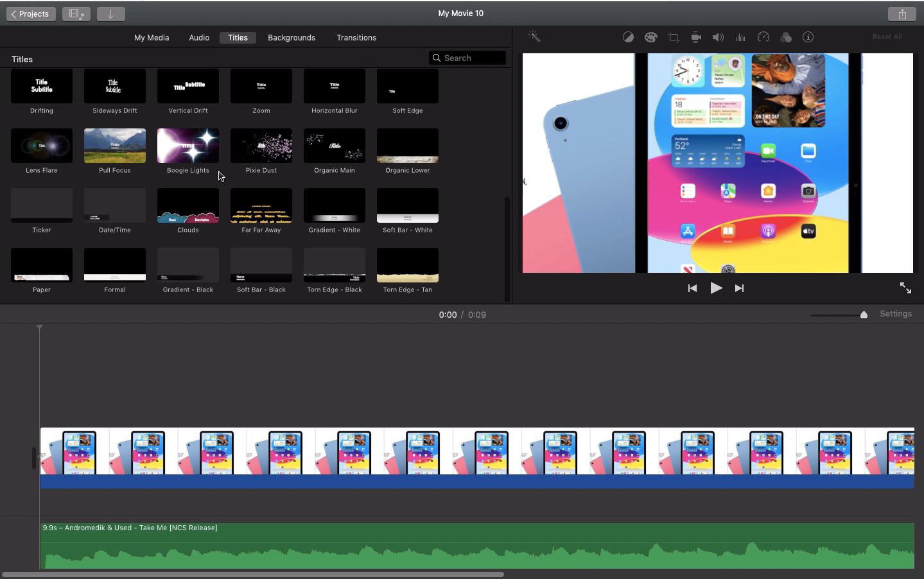The height and width of the screenshot is (579, 924).
Task: Enter fullscreen playback mode
Action: click(x=905, y=288)
